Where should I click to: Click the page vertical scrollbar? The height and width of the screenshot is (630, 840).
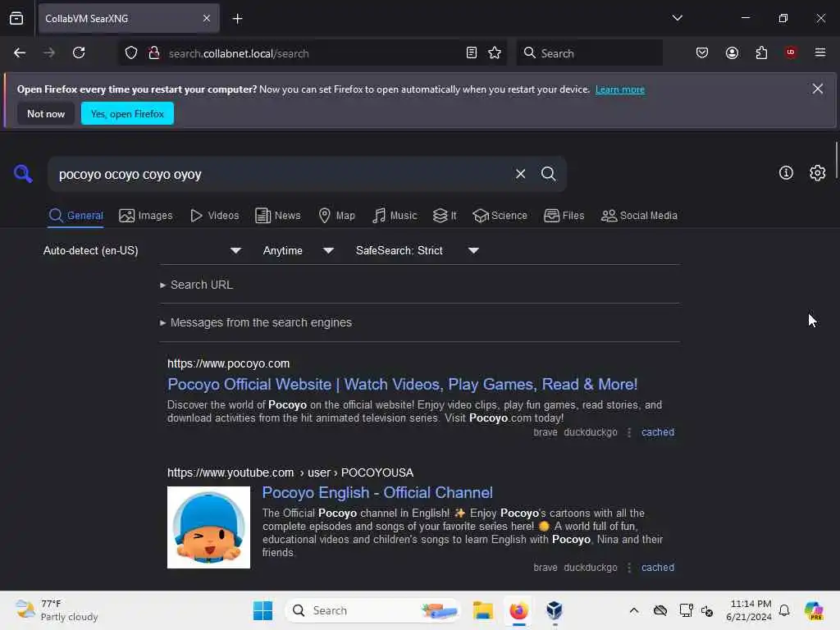[x=836, y=161]
